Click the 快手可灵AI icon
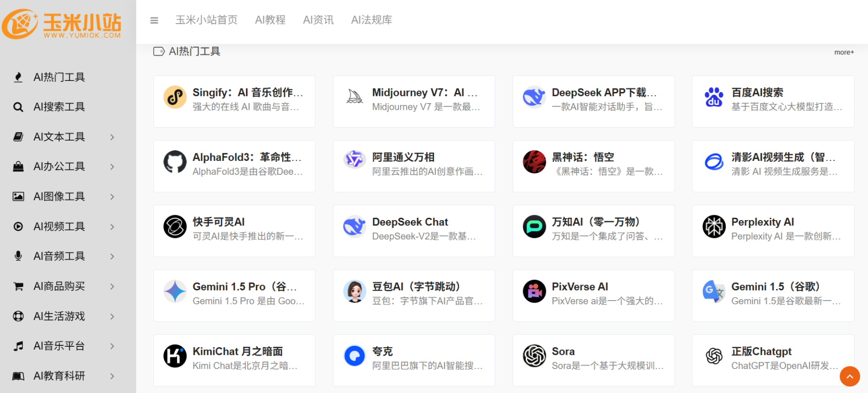The height and width of the screenshot is (393, 868). point(175,227)
